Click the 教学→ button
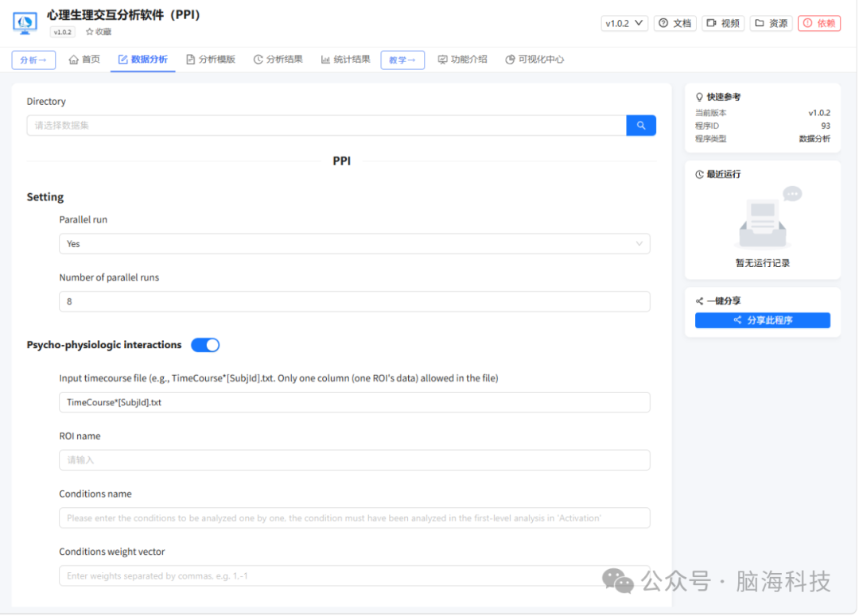Image resolution: width=859 pixels, height=616 pixels. pyautogui.click(x=402, y=60)
